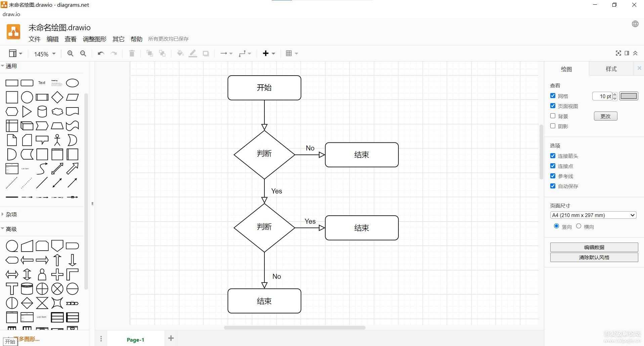Image resolution: width=644 pixels, height=346 pixels.
Task: Select the Undo icon in toolbar
Action: (x=100, y=53)
